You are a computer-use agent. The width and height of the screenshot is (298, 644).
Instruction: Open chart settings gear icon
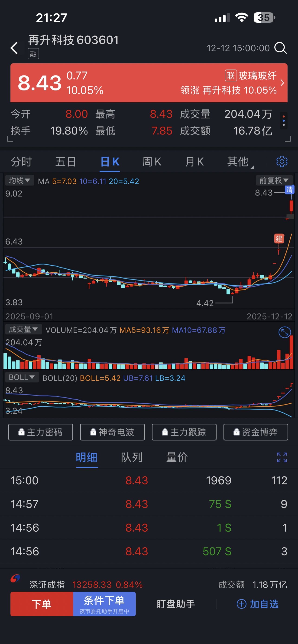282,162
